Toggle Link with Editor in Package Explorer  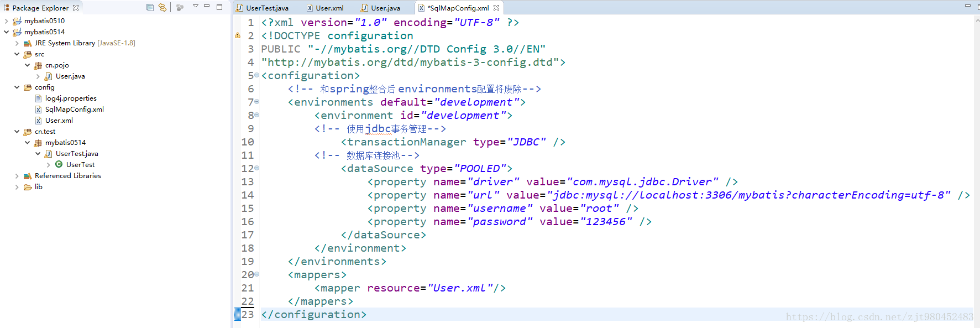(163, 7)
